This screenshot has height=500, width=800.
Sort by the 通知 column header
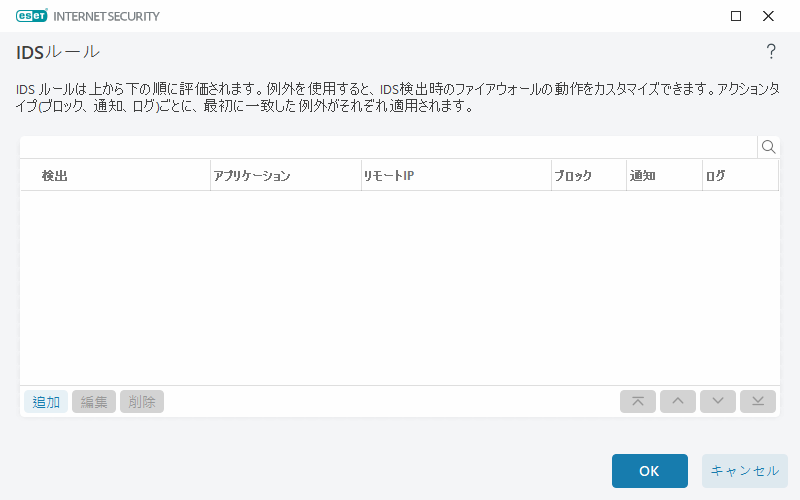tap(664, 176)
